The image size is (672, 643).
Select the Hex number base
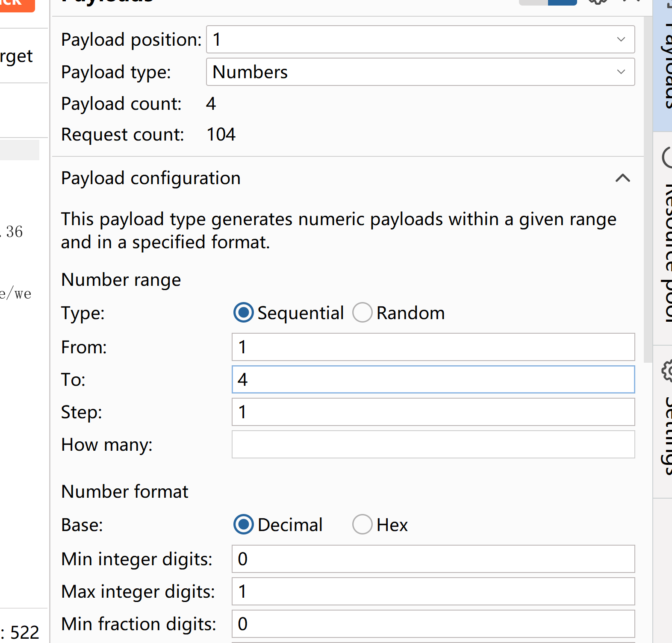click(x=363, y=525)
